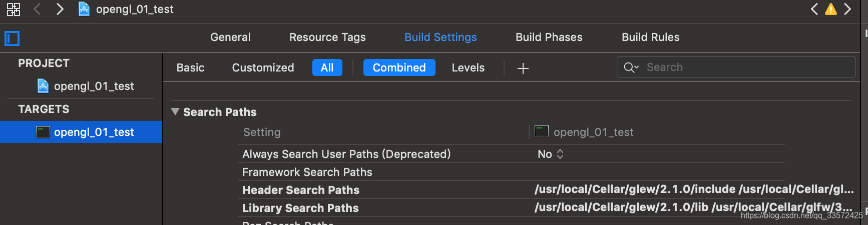Add a build setting with plus icon
Viewport: 868px width, 225px height.
click(523, 68)
